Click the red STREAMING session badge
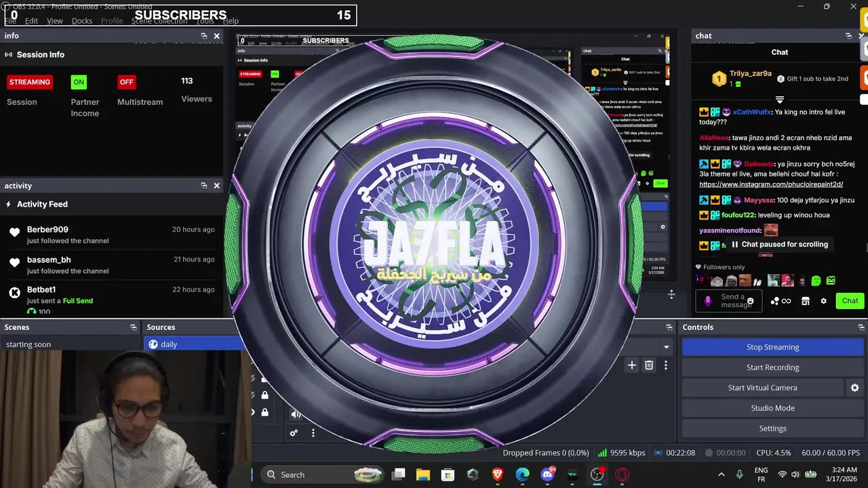868x488 pixels. [x=30, y=82]
